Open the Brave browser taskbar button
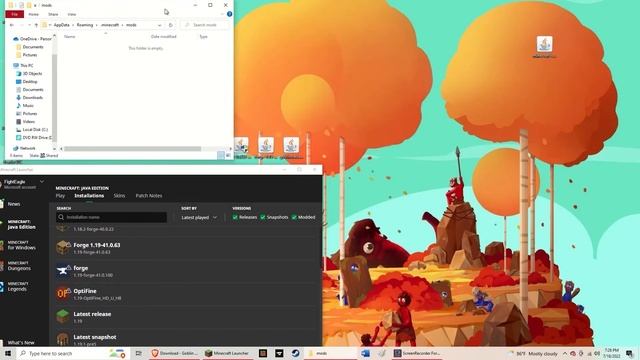Viewport: 640px width, 360px height. coord(174,353)
